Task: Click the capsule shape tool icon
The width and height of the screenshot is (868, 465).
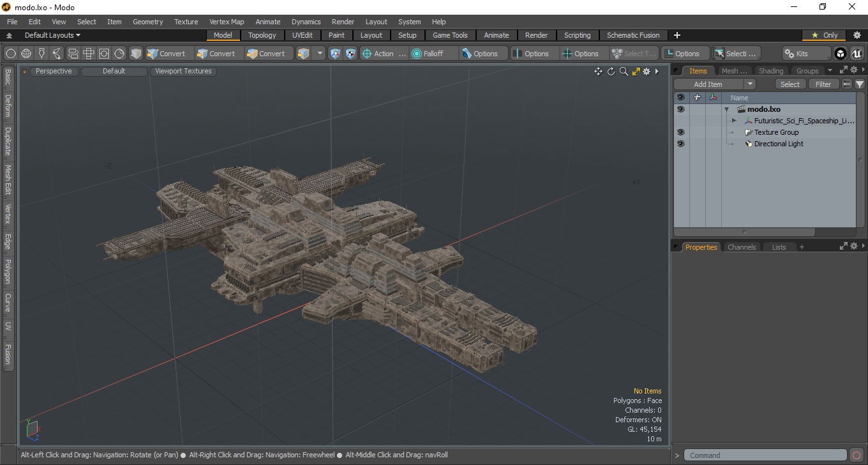Action: pyautogui.click(x=73, y=54)
